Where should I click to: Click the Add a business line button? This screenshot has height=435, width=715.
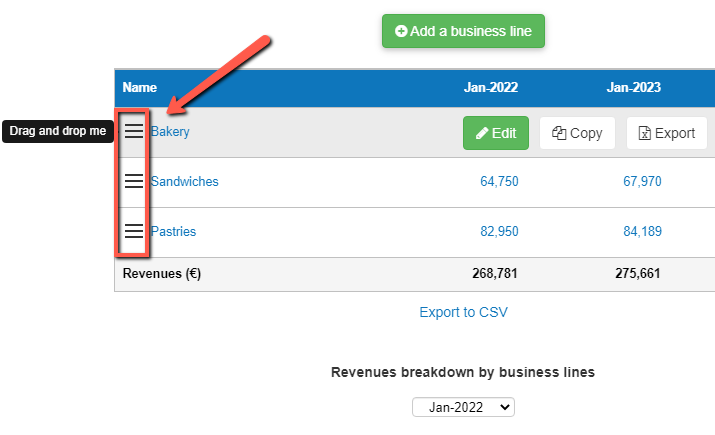pos(463,31)
